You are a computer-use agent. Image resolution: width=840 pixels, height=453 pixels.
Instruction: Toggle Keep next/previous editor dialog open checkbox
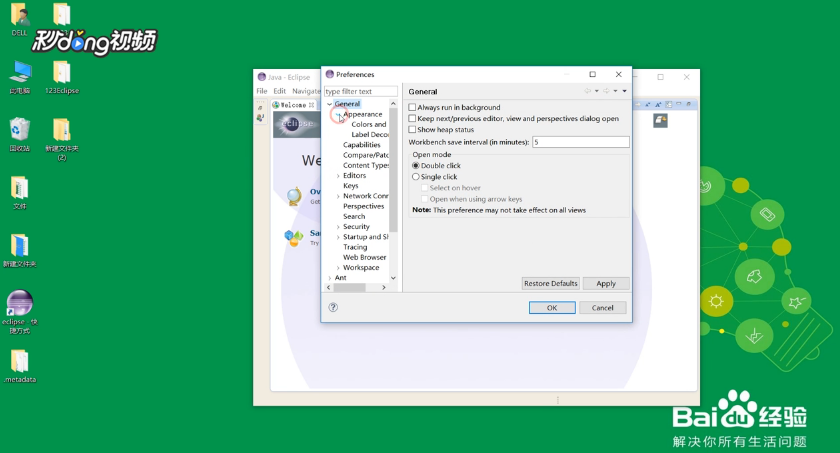click(x=412, y=118)
